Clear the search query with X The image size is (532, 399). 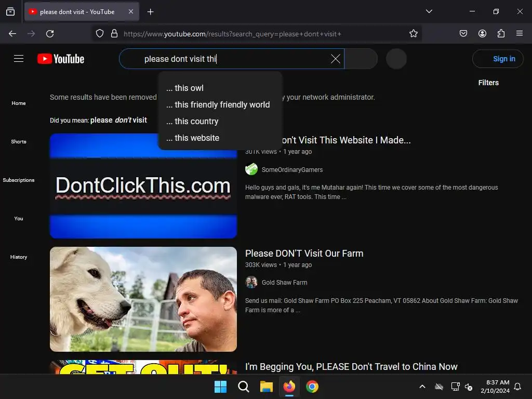point(335,59)
